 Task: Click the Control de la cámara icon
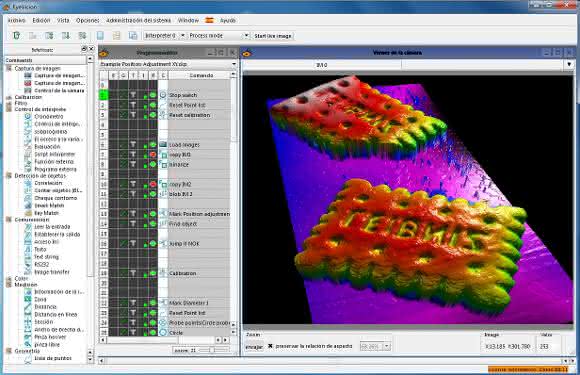coord(28,91)
